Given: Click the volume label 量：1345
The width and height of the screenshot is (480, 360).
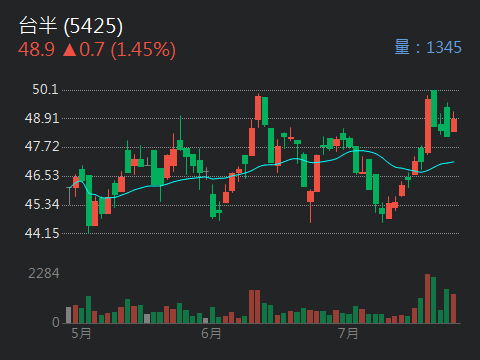Looking at the screenshot, I should (x=428, y=47).
